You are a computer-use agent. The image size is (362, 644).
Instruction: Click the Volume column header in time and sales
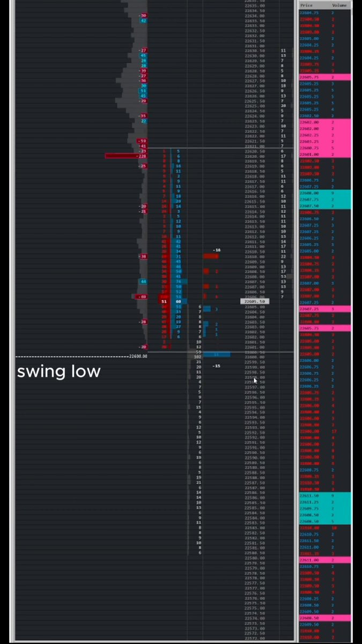[339, 5]
